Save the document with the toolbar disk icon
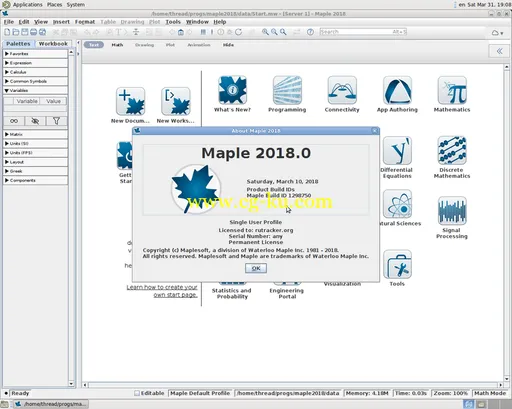 click(x=24, y=32)
